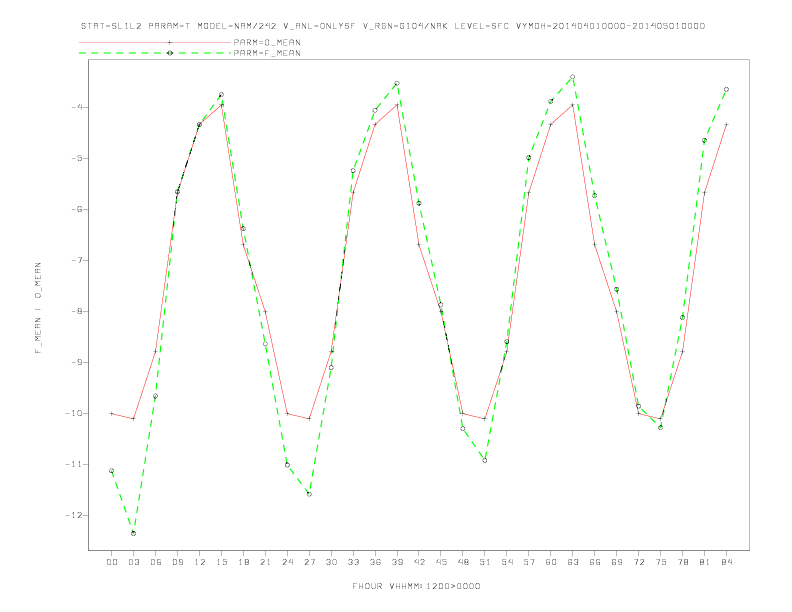Click the PARM=O_MEAN legend label
This screenshot has height=612, width=792.
[267, 42]
